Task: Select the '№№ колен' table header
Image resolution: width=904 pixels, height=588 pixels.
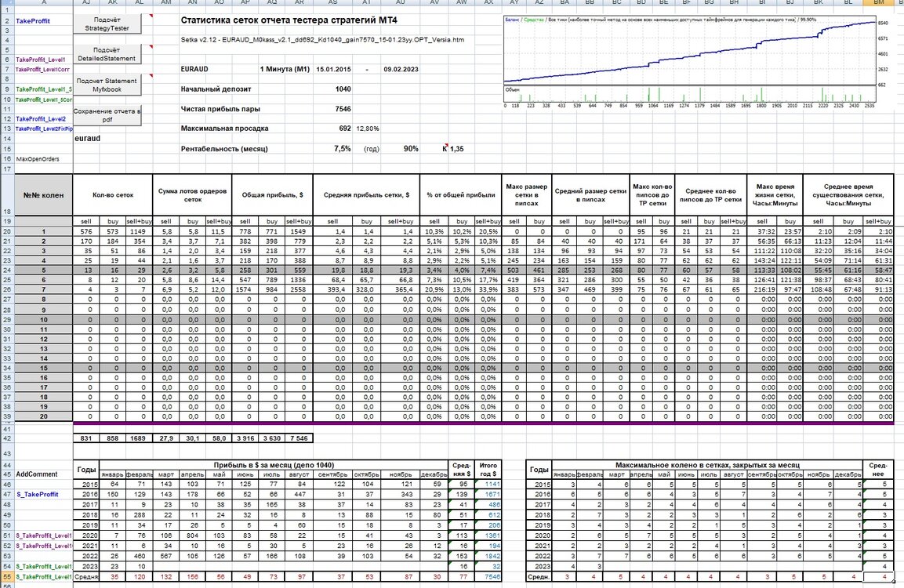Action: [x=44, y=195]
